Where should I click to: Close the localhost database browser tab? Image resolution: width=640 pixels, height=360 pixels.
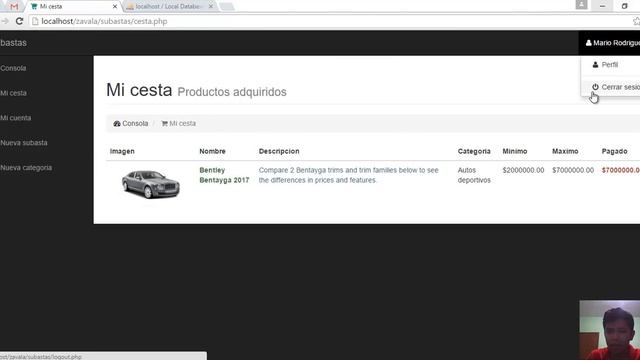pyautogui.click(x=211, y=7)
